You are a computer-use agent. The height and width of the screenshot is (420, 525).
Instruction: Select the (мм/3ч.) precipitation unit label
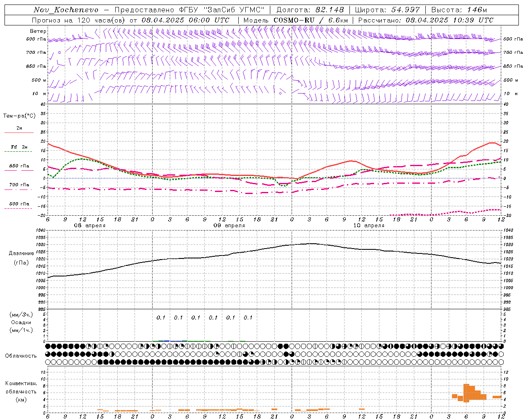pos(21,315)
